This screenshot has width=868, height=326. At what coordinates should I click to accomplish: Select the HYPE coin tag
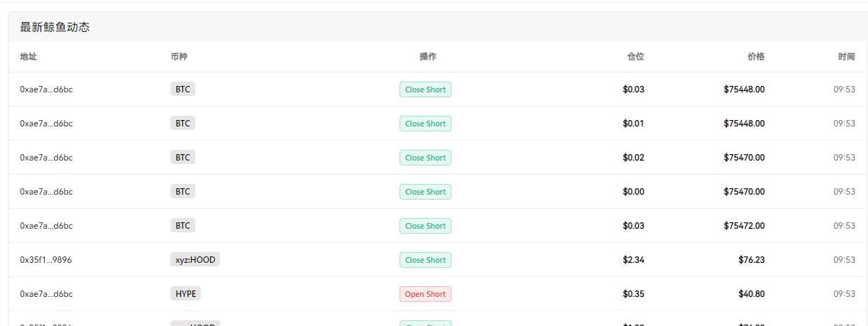185,293
